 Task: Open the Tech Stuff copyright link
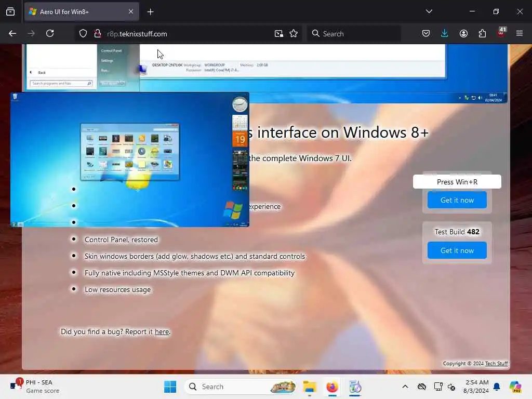(496, 363)
